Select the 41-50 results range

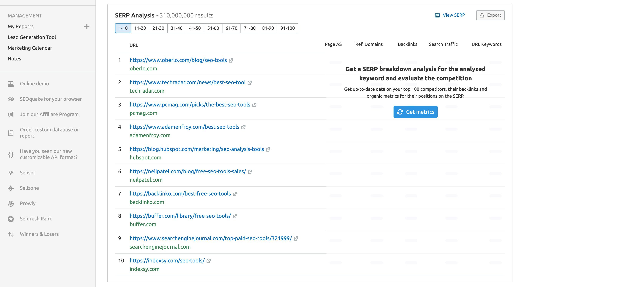tap(195, 28)
